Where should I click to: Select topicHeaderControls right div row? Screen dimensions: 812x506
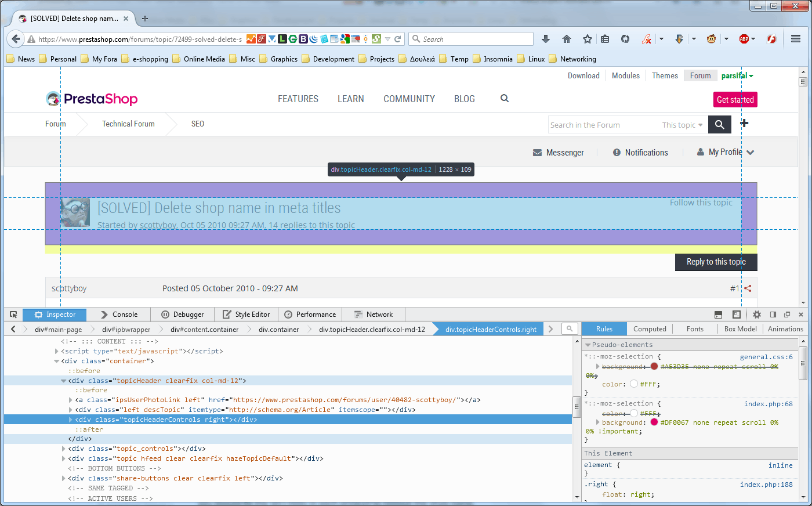(288, 420)
